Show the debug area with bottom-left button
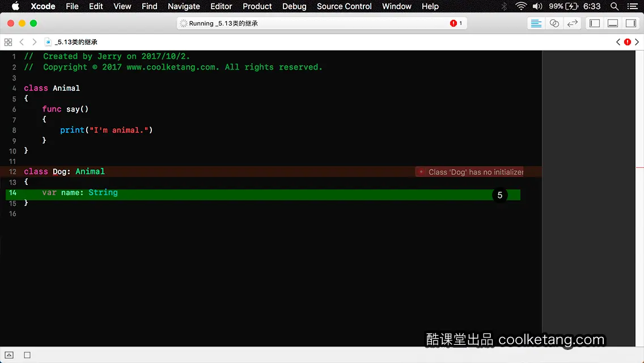 tap(9, 355)
